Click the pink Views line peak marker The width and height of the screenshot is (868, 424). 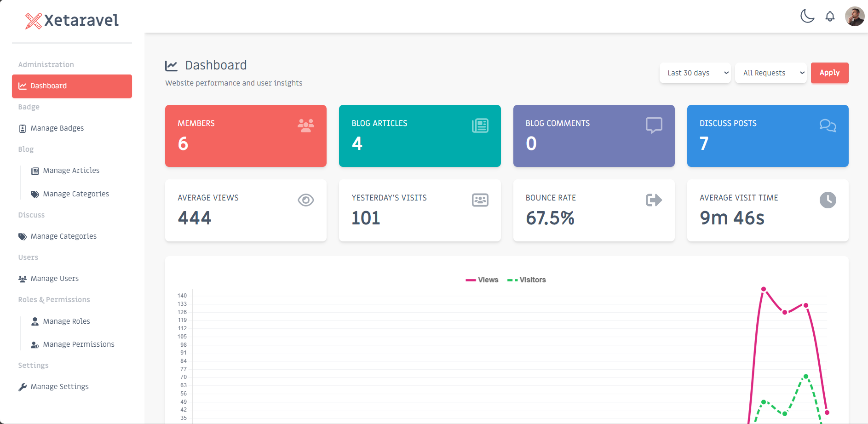tap(764, 290)
